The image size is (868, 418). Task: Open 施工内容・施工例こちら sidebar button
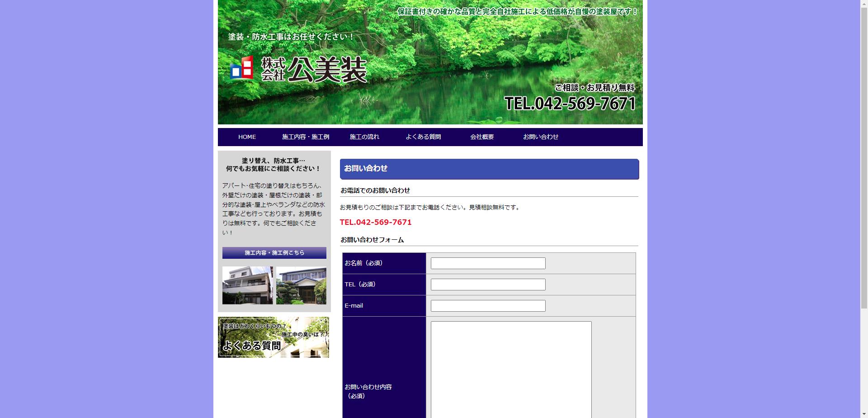(x=274, y=253)
